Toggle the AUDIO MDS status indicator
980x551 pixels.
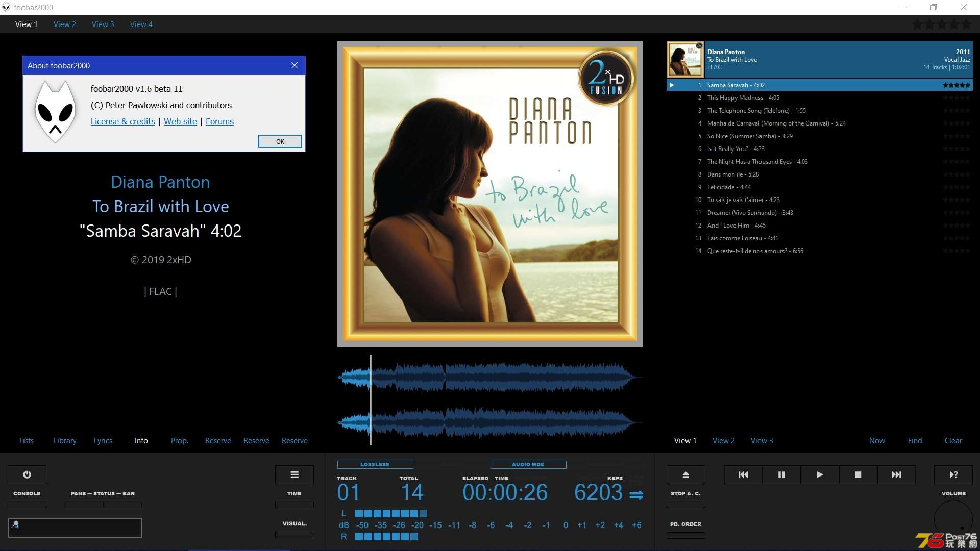(527, 464)
